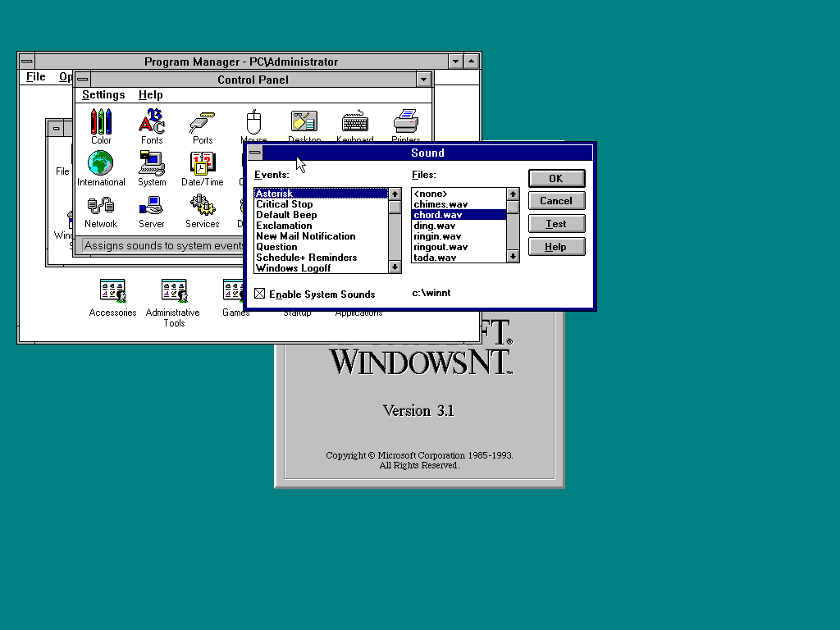Select Asterisk in the Events list
Viewport: 840px width, 630px height.
321,194
